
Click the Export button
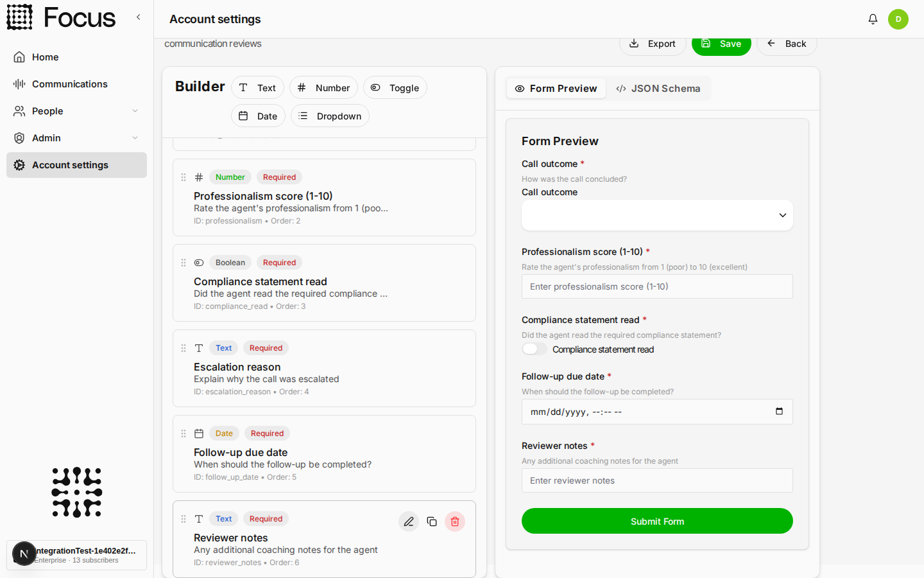(653, 44)
